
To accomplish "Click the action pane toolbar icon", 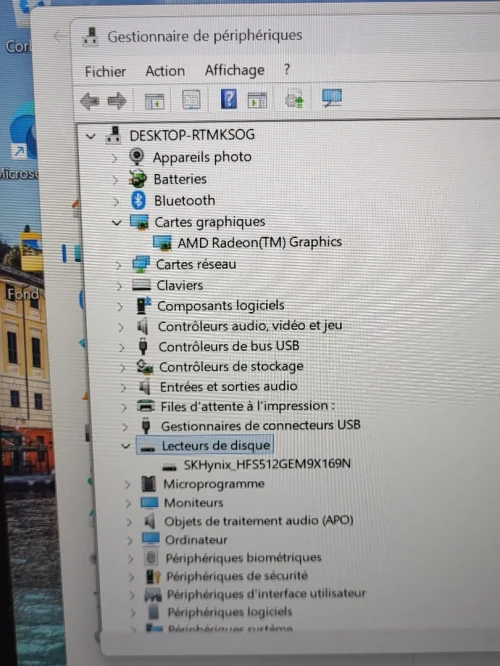I will tap(257, 100).
